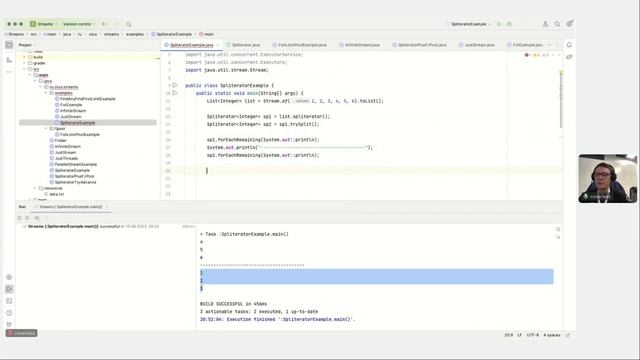This screenshot has width=640, height=360.
Task: Toggle soft-wrap icon in console output
Action: (558, 229)
